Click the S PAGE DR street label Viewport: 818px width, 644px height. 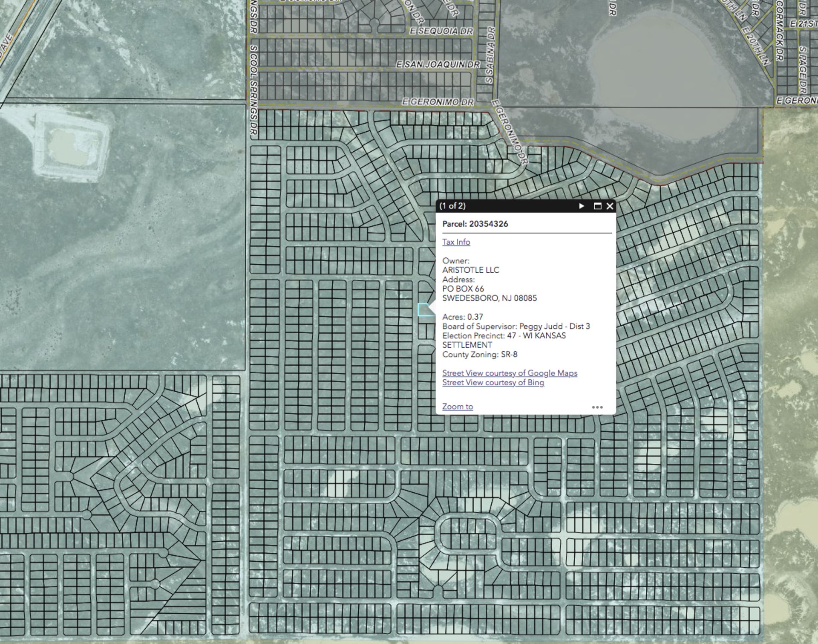click(x=803, y=69)
